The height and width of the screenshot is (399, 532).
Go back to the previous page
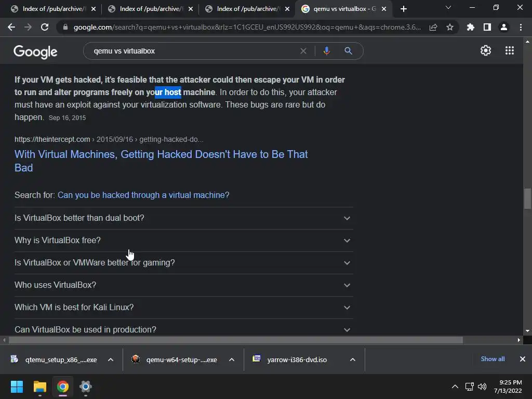[11, 27]
